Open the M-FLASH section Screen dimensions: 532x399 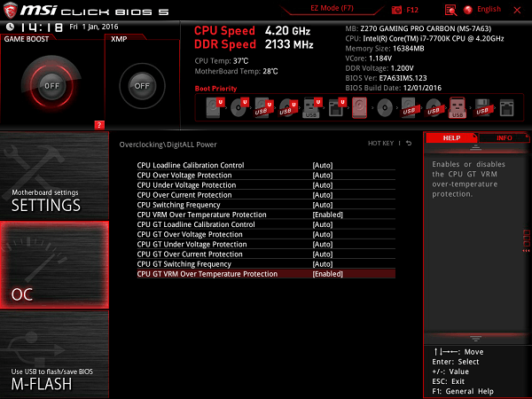(54, 354)
